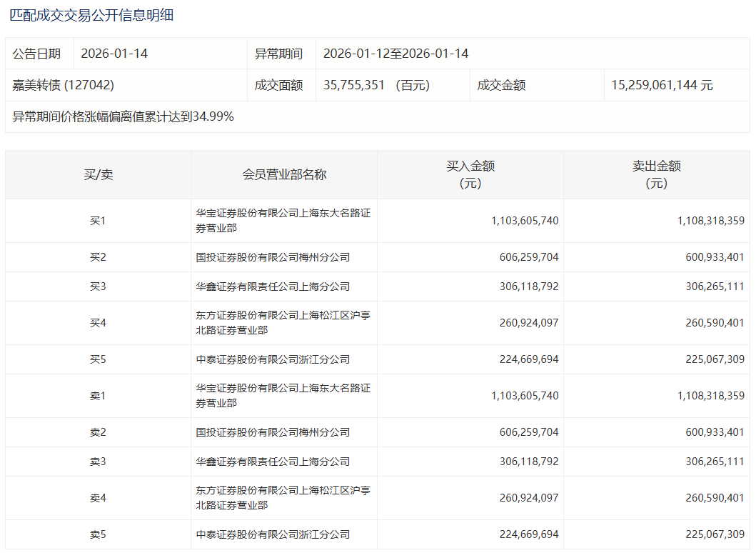The image size is (756, 553).
Task: Click the 买/卖 column header
Action: 98,174
